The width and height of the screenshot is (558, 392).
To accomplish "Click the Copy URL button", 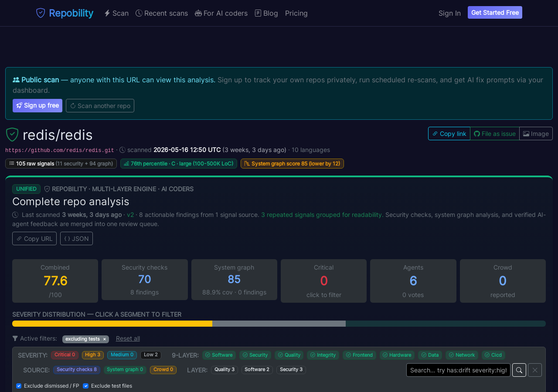I will [x=34, y=239].
